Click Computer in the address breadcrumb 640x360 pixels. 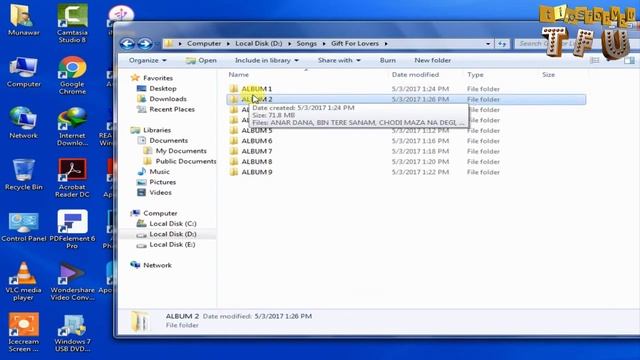pos(204,44)
